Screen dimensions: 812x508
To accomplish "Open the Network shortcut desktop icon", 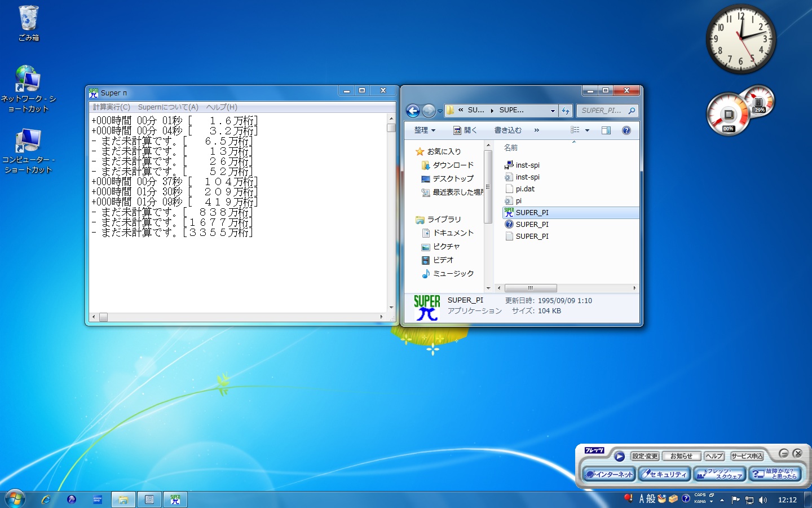I will click(x=28, y=89).
